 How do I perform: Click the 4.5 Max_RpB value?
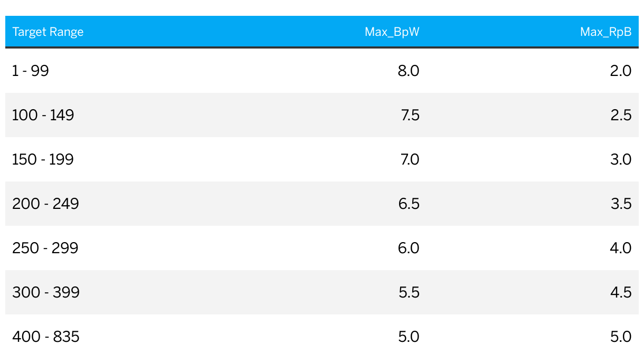tap(621, 292)
